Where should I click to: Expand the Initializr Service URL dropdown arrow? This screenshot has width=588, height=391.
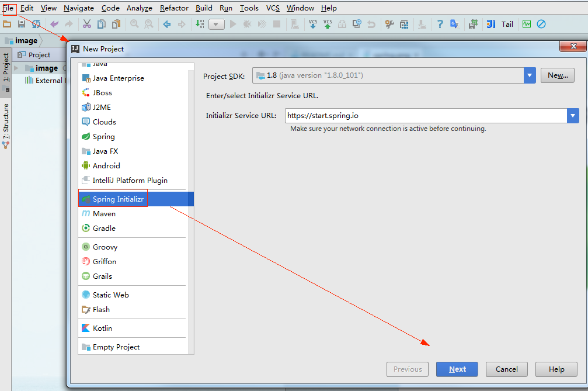tap(573, 116)
